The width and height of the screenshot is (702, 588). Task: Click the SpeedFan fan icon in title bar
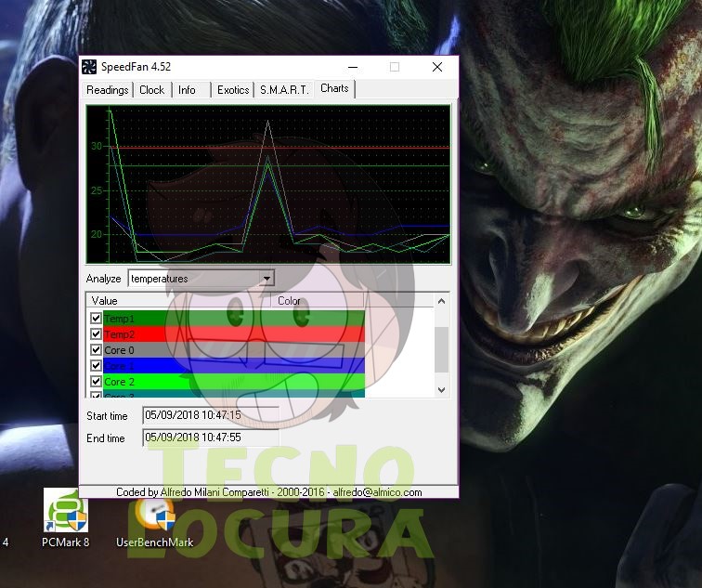[88, 67]
